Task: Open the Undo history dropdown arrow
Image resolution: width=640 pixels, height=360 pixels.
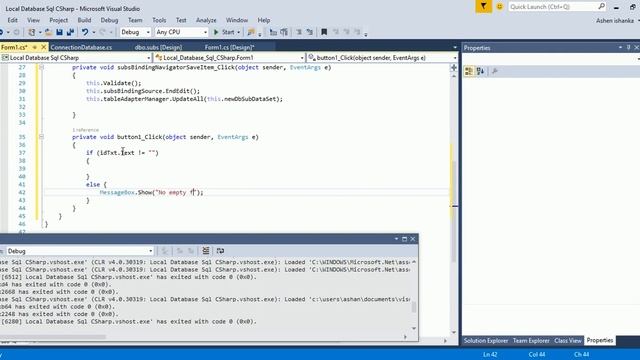Action: 93,32
